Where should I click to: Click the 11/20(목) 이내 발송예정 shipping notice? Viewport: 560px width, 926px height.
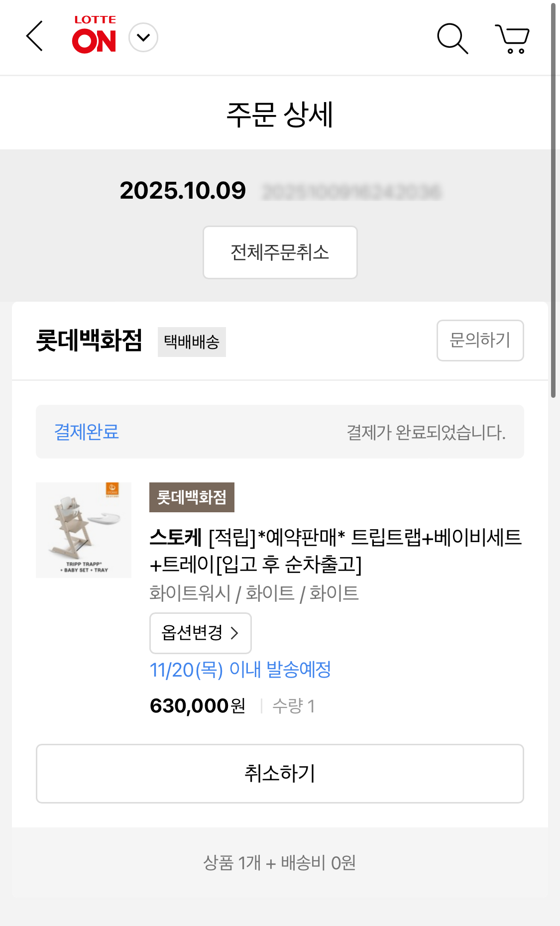point(240,670)
